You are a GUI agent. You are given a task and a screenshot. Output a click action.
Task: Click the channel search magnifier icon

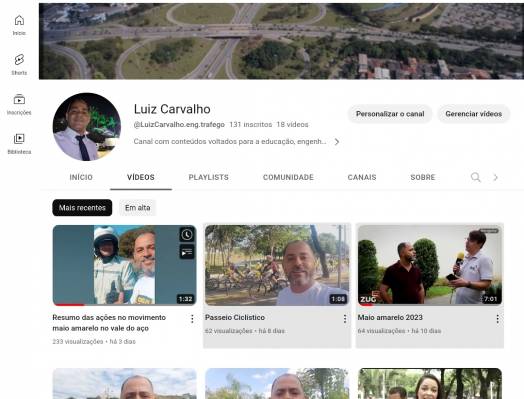[476, 177]
